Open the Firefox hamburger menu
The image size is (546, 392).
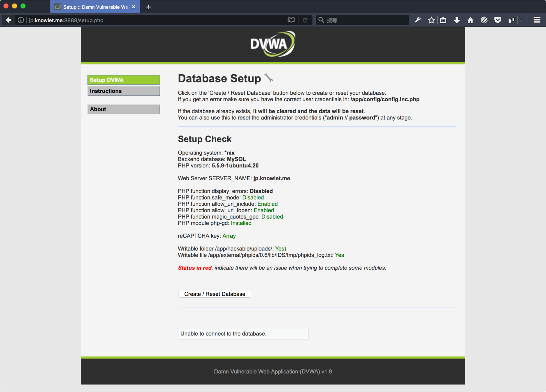[537, 20]
